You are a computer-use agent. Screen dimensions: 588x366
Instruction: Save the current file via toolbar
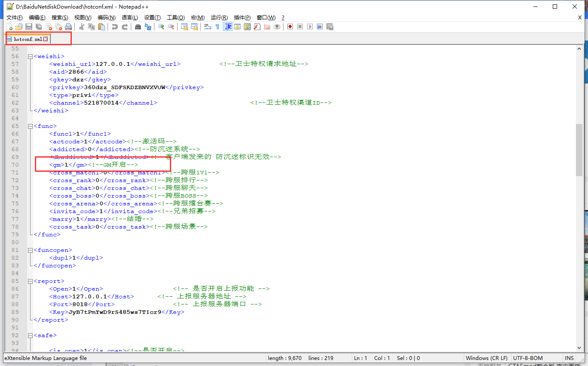pos(29,27)
